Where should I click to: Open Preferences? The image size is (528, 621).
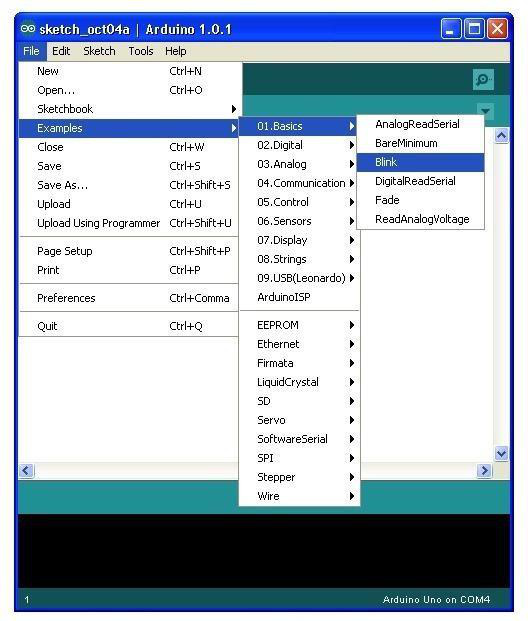[x=129, y=298]
